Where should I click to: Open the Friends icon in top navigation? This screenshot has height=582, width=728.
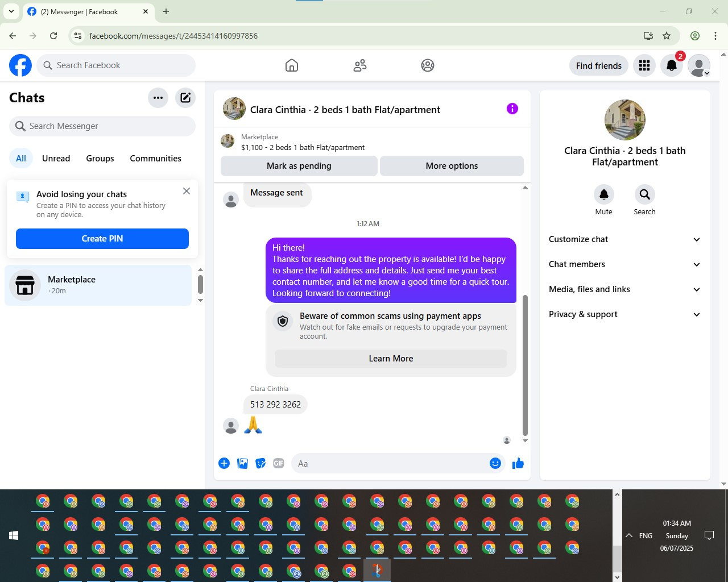pyautogui.click(x=360, y=65)
